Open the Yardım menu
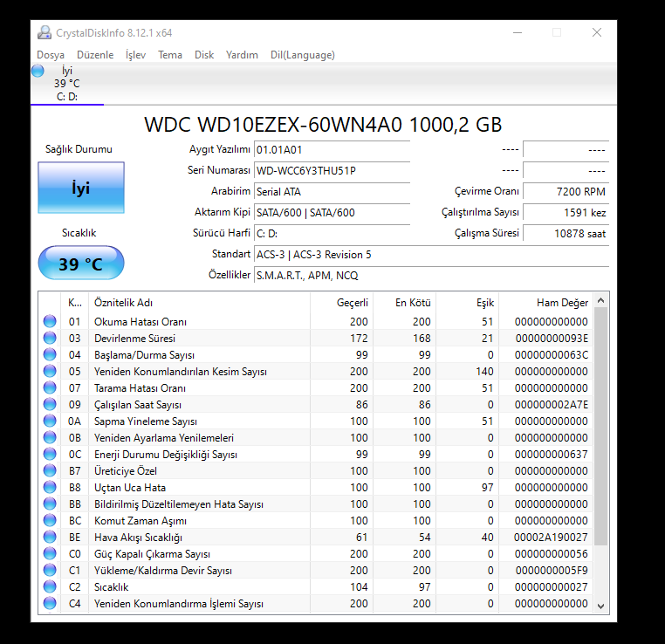Viewport: 665px width, 644px height. 242,55
